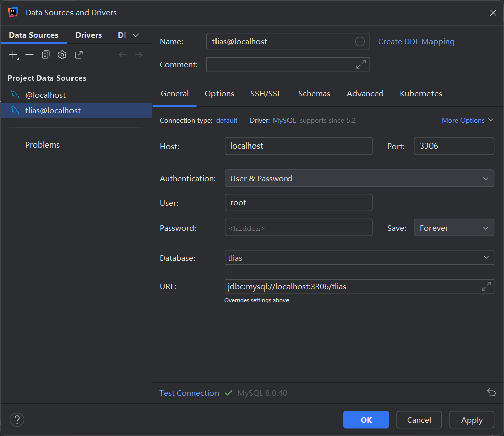Viewport: 504px width, 436px height.
Task: Select the General tab
Action: pos(175,94)
